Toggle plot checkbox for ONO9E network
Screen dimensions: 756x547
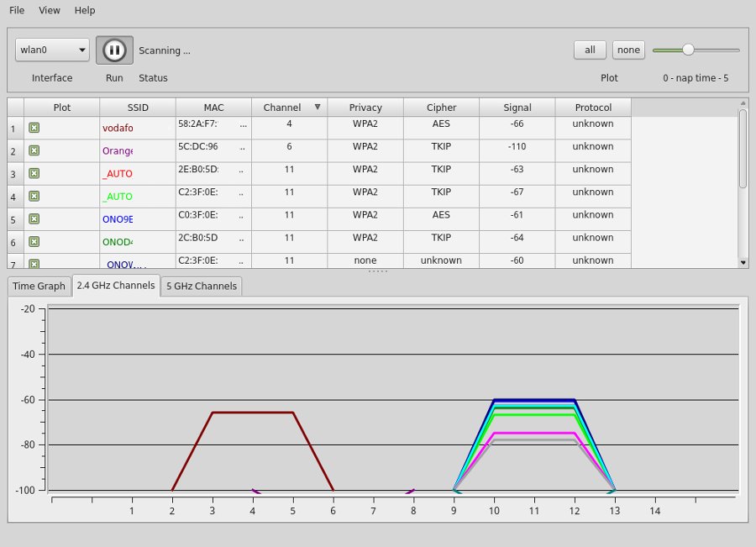point(34,219)
